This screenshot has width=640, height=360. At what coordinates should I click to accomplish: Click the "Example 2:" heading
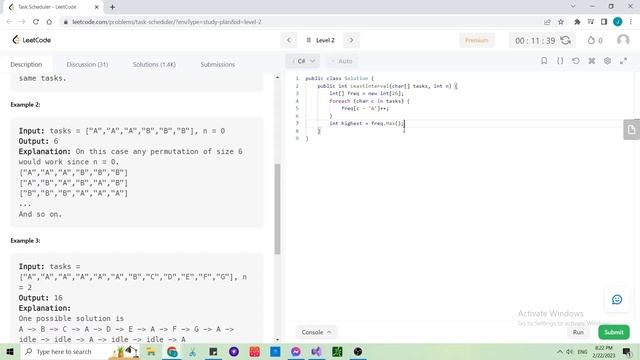pyautogui.click(x=25, y=104)
